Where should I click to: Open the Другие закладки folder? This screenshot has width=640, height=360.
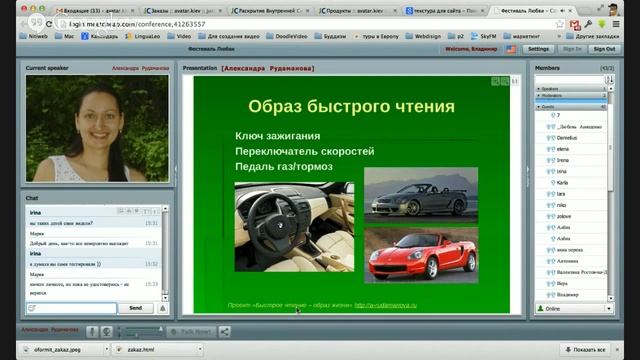pos(593,36)
